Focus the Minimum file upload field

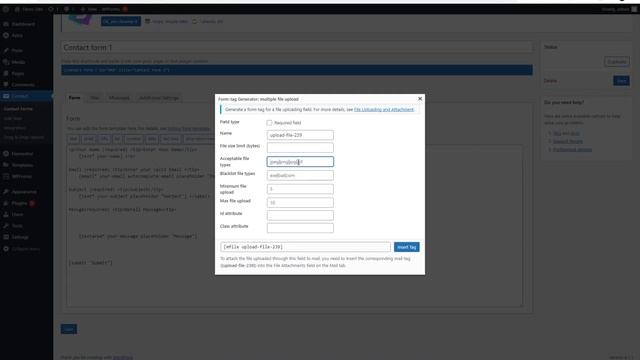click(x=300, y=189)
